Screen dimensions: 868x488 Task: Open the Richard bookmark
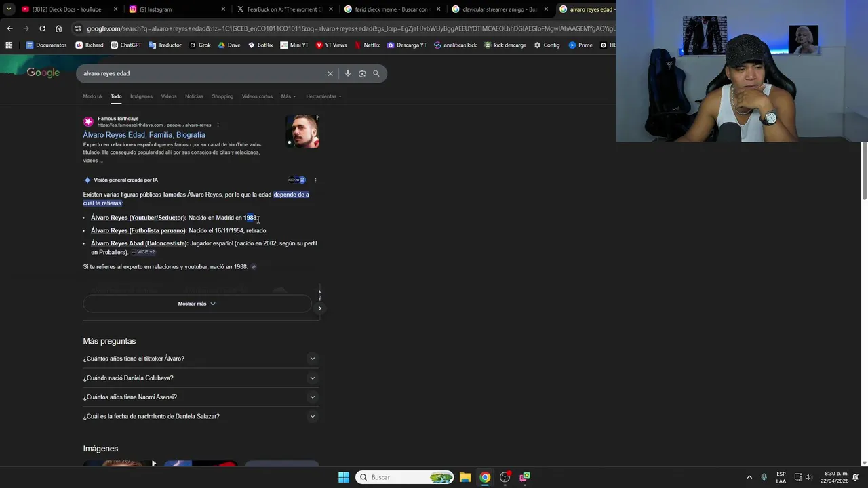point(90,45)
